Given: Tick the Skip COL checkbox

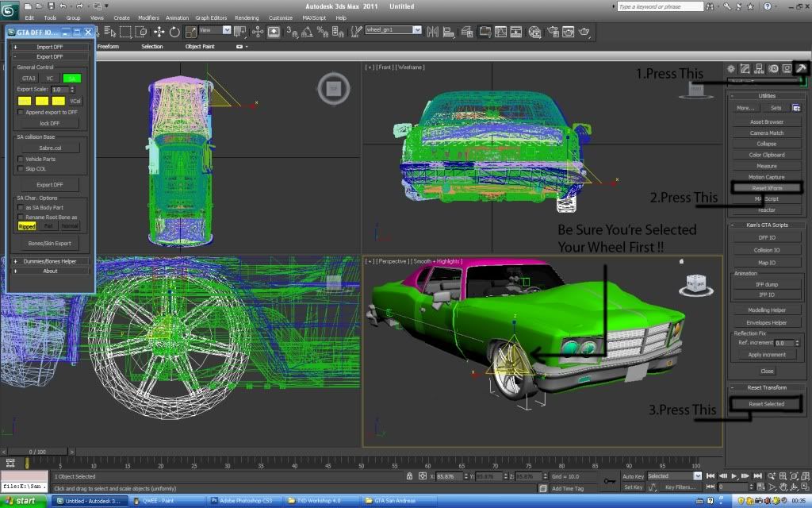Looking at the screenshot, I should 21,168.
